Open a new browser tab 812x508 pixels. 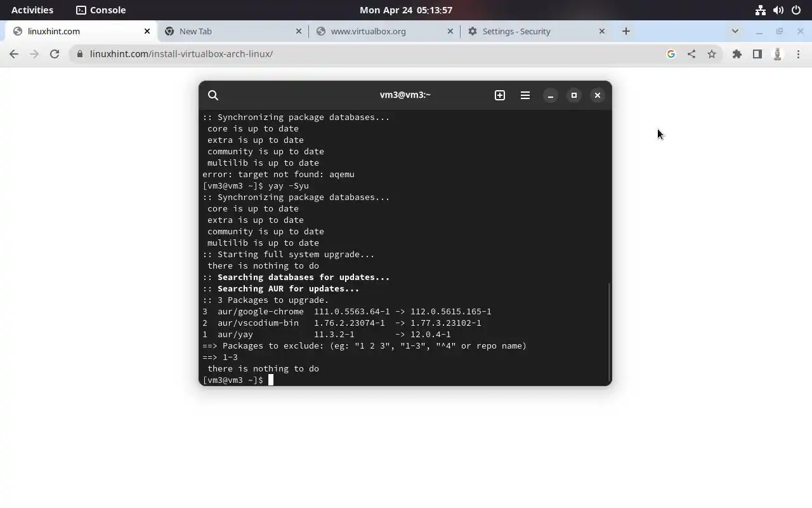626,31
